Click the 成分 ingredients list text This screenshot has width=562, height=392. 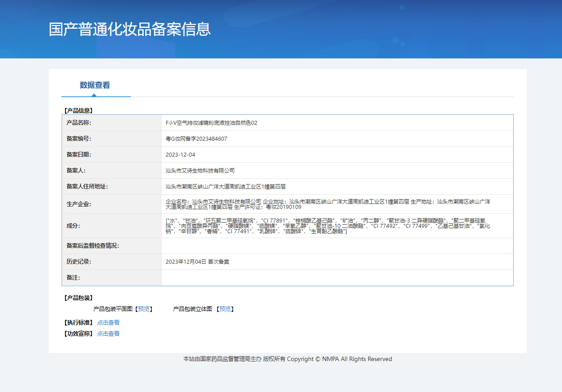[x=327, y=226]
